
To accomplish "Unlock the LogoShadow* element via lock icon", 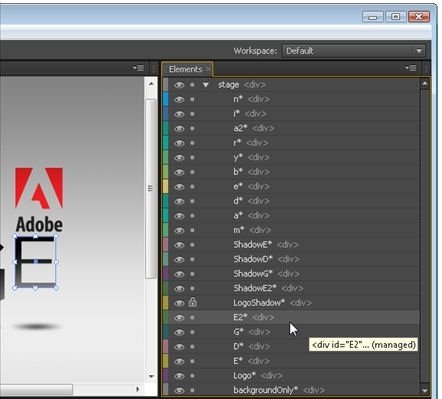I will pos(192,303).
